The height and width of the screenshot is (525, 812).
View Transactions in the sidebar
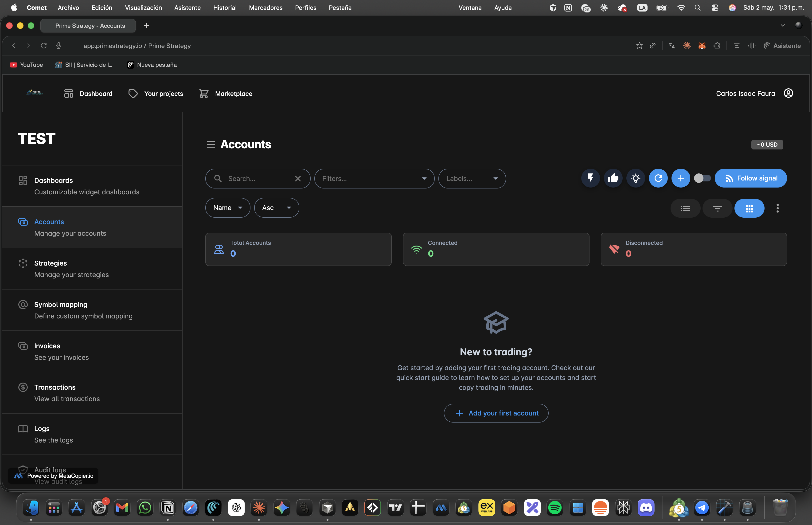(x=92, y=393)
